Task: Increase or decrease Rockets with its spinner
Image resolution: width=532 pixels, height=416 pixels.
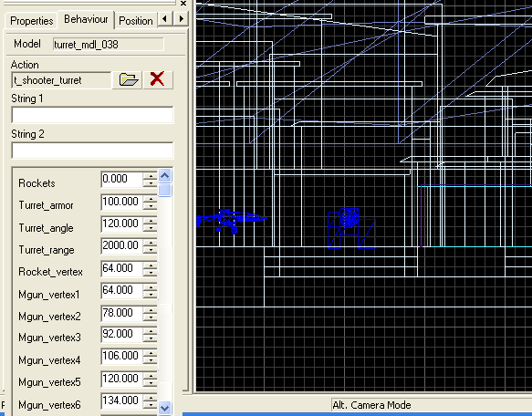Action: (x=151, y=180)
